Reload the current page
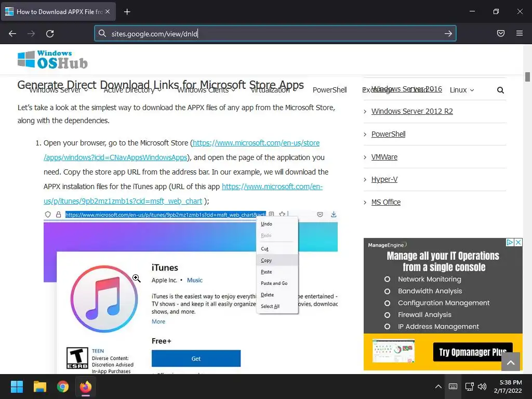 [50, 34]
